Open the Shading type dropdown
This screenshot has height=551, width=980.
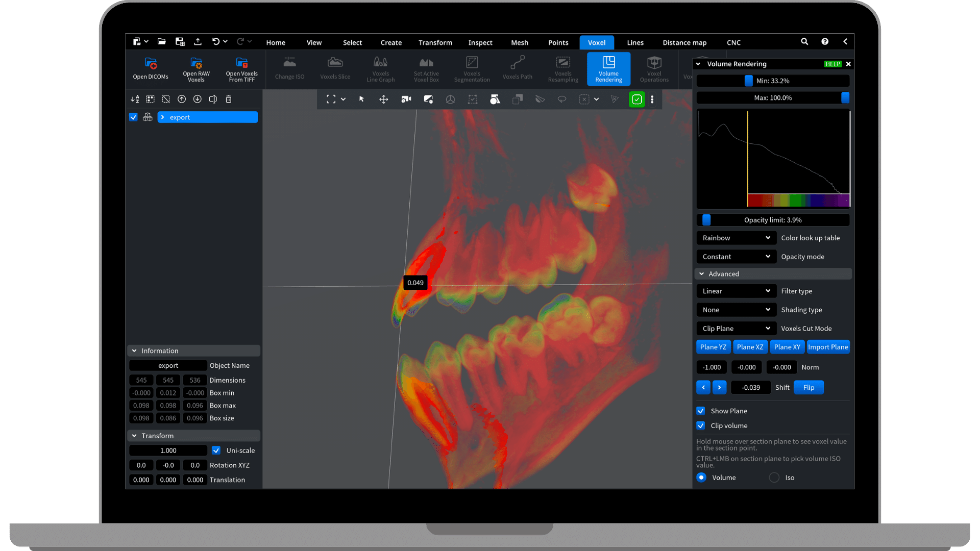click(x=736, y=310)
